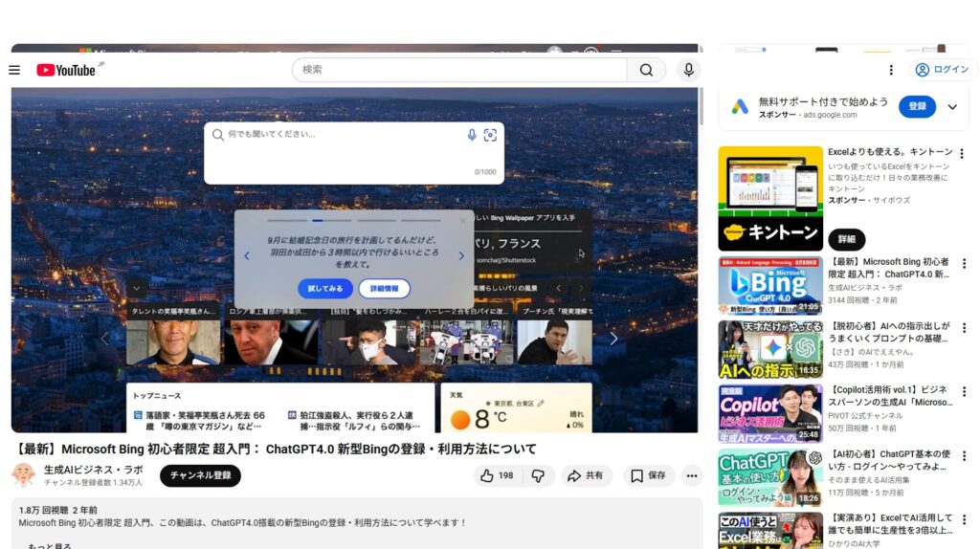Click the YouTube logo to go home
This screenshot has width=980, height=549.
point(66,70)
